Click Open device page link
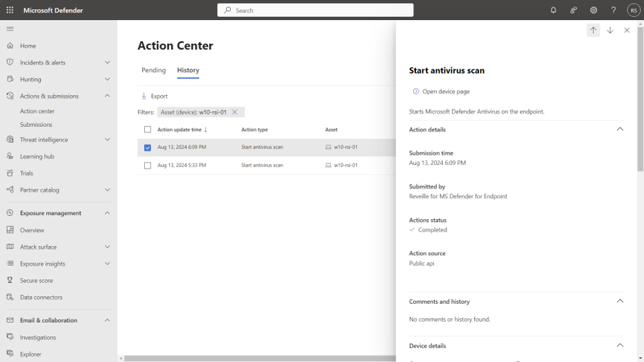644x362 pixels. (441, 92)
